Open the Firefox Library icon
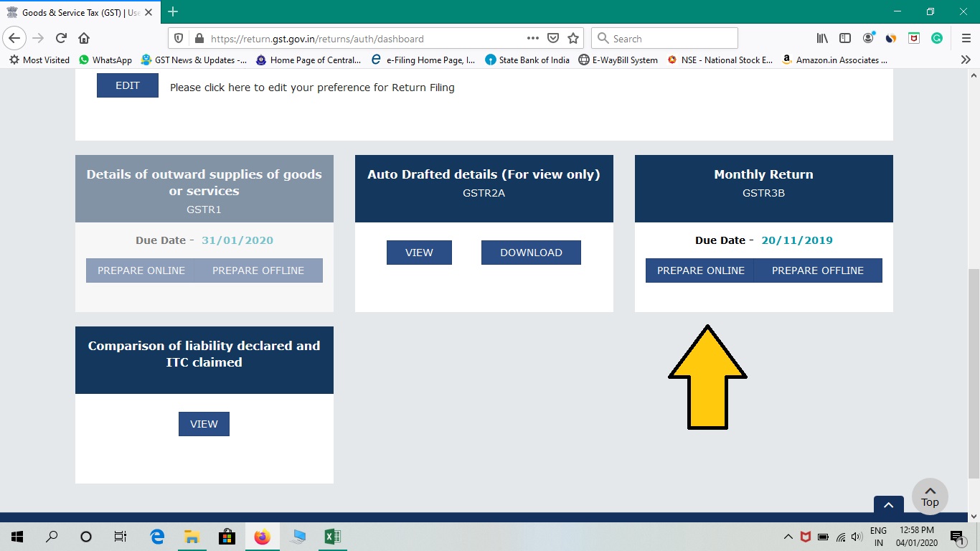 pos(821,38)
